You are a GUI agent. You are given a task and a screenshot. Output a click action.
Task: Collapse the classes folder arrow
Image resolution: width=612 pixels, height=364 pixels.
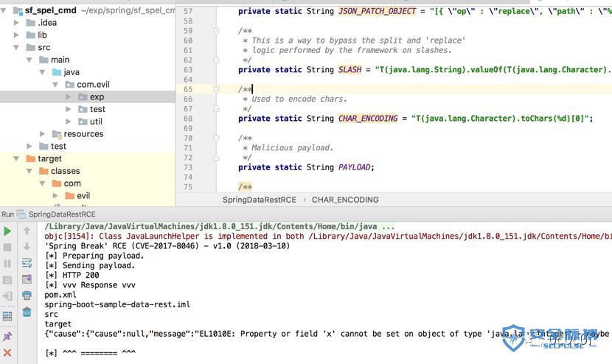pyautogui.click(x=29, y=171)
